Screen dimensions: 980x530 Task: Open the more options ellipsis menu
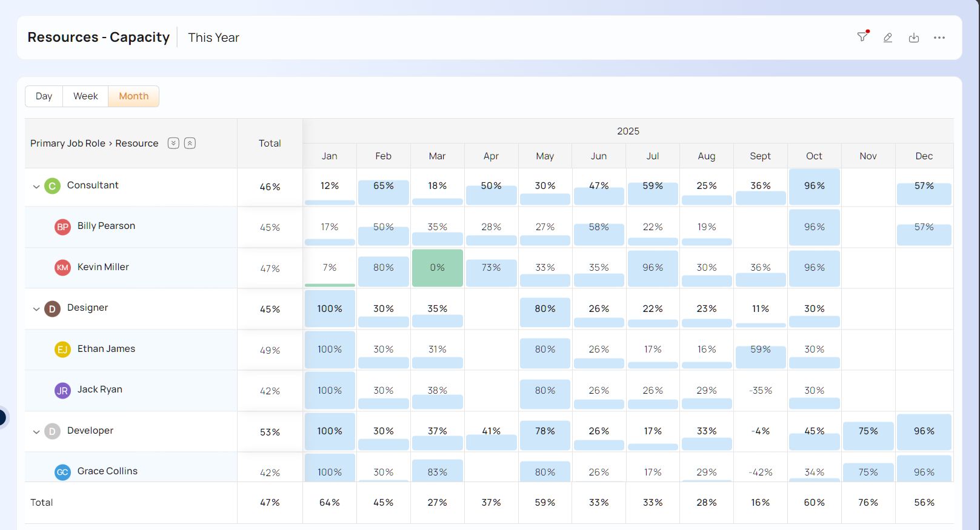939,38
